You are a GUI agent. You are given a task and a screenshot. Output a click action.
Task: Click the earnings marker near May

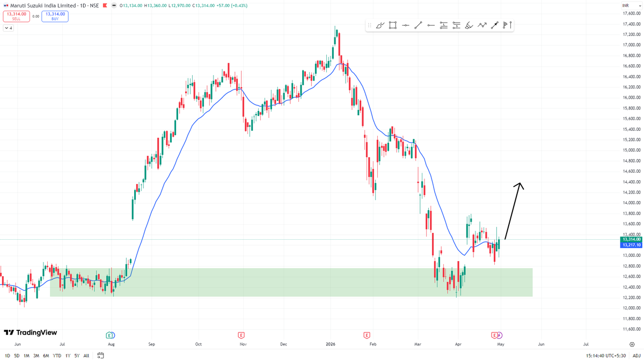pyautogui.click(x=494, y=335)
